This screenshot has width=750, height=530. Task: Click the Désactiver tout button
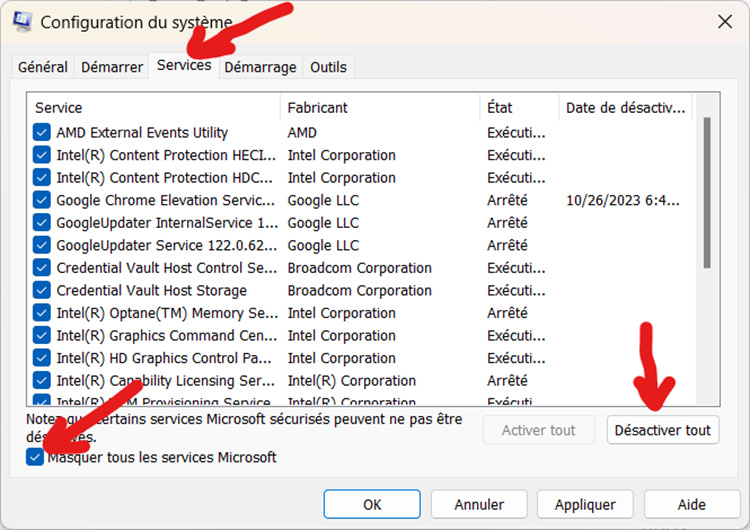tap(662, 430)
